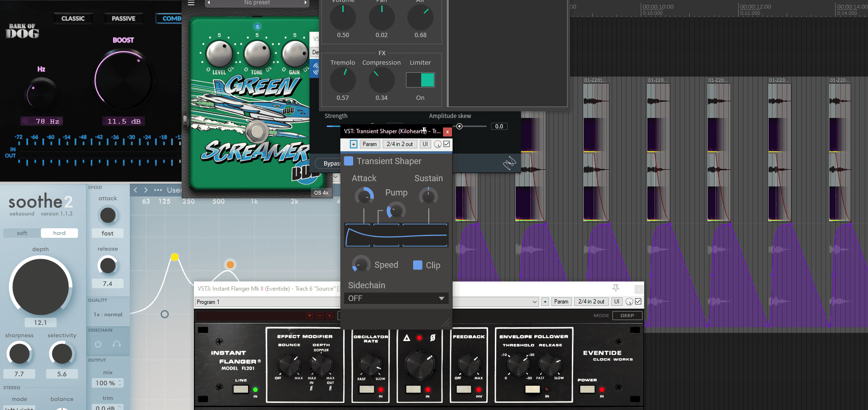Click the soothe2 attack knob

coord(108,215)
